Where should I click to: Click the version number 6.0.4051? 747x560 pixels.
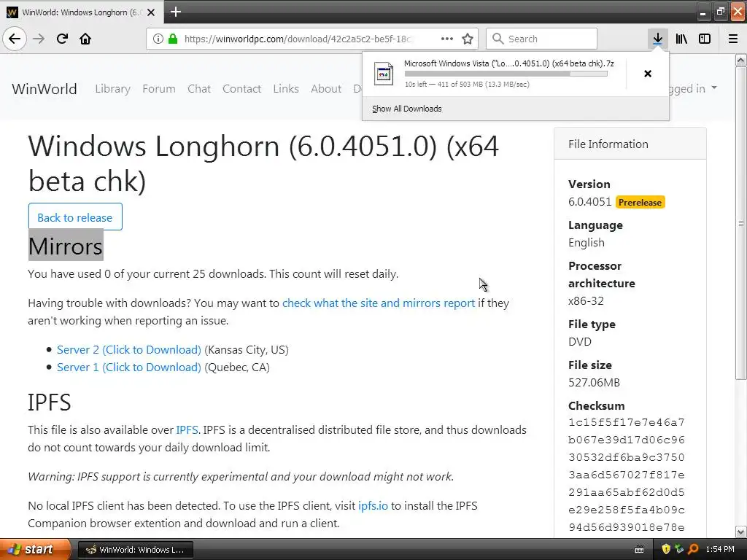click(x=589, y=202)
